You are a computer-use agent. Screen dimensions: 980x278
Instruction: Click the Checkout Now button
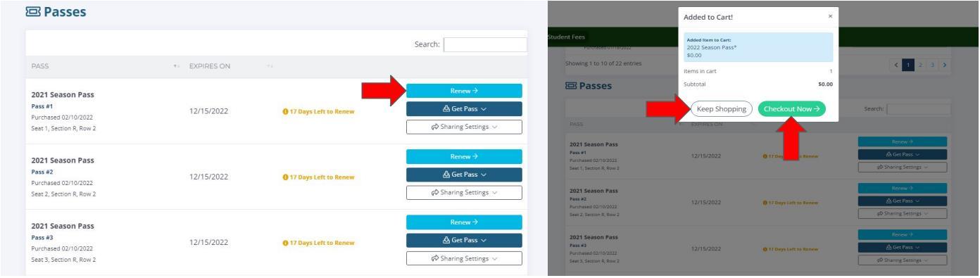coord(791,109)
